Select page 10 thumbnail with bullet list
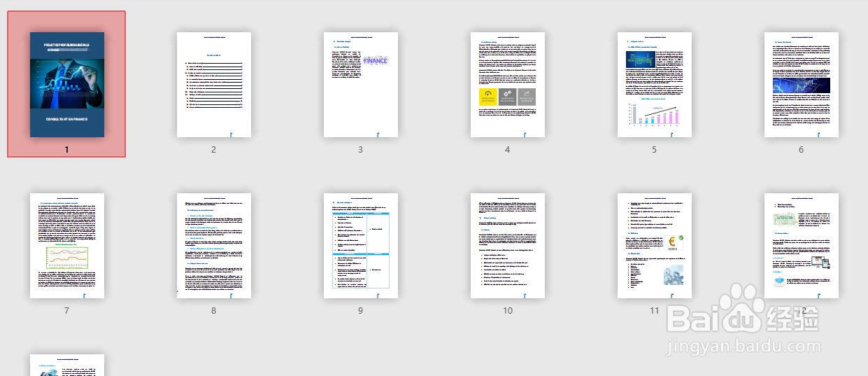The width and height of the screenshot is (868, 376). click(x=507, y=246)
